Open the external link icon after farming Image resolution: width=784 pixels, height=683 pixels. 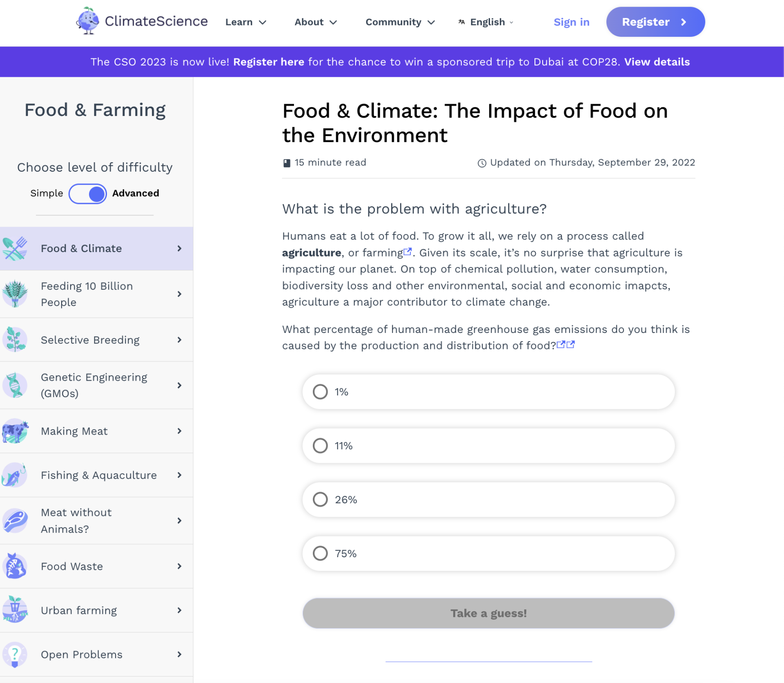[407, 252]
